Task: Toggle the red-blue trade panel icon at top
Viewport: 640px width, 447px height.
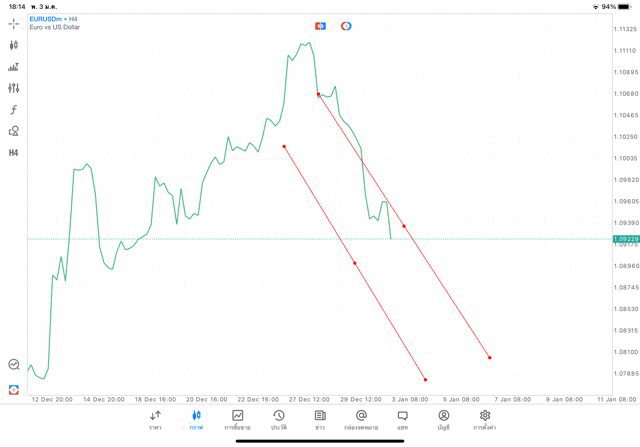Action: (x=320, y=26)
